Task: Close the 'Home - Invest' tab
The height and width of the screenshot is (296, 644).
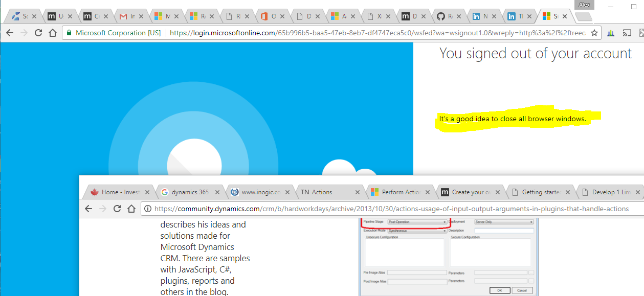Action: [147, 193]
